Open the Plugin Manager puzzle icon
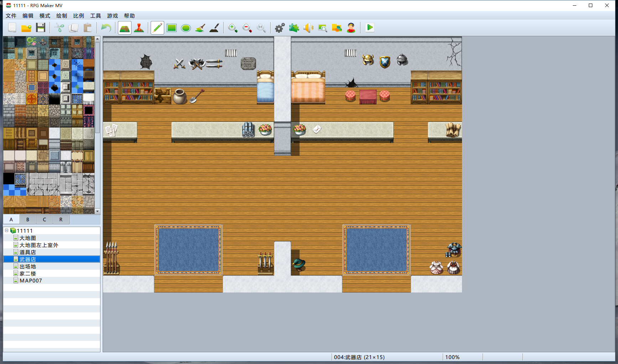Image resolution: width=618 pixels, height=364 pixels. point(294,28)
